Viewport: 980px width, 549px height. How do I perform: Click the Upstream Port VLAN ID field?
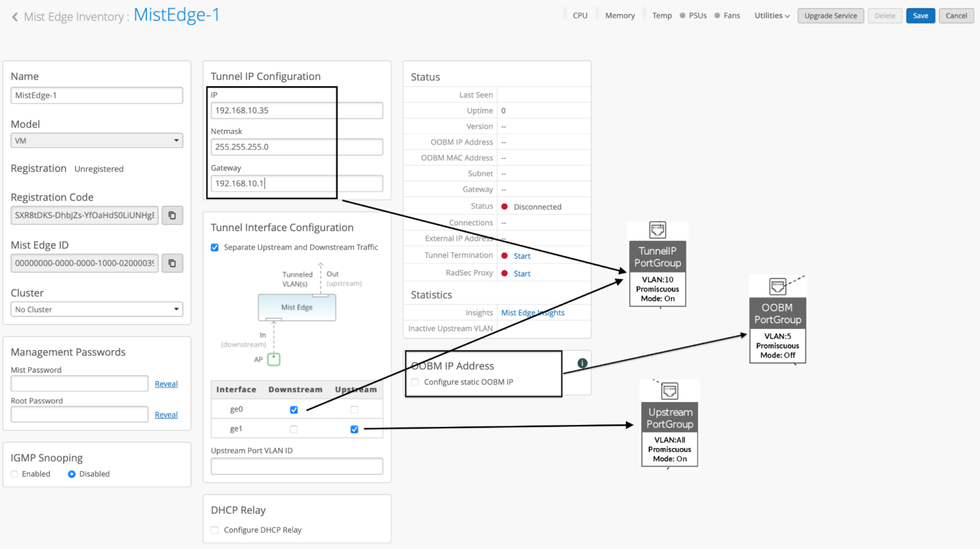(297, 467)
